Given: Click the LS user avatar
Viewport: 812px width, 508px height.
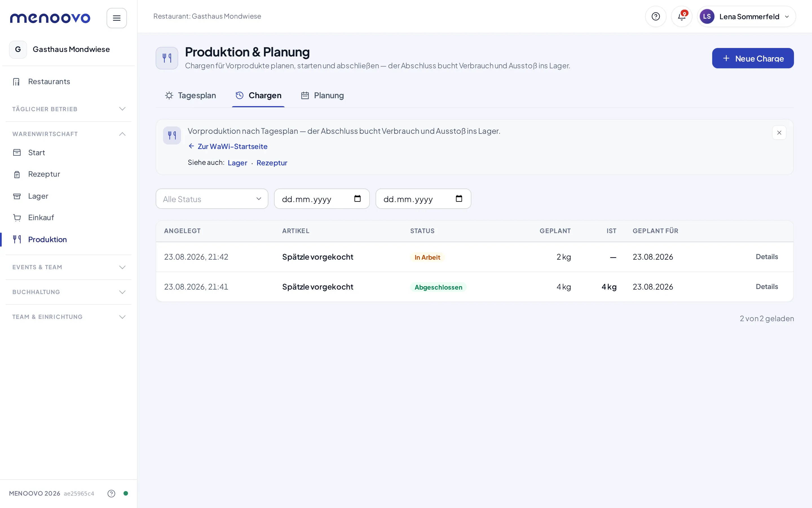Looking at the screenshot, I should [x=707, y=16].
